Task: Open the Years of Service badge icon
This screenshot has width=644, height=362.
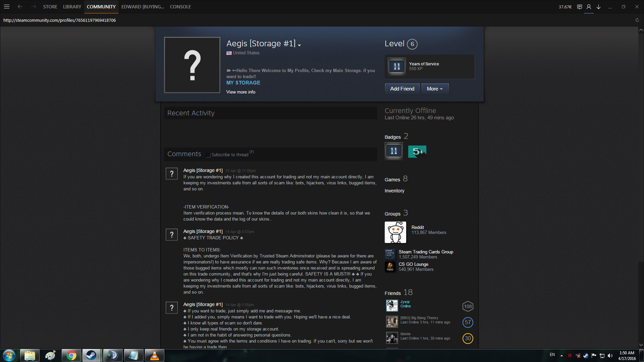Action: [x=397, y=66]
